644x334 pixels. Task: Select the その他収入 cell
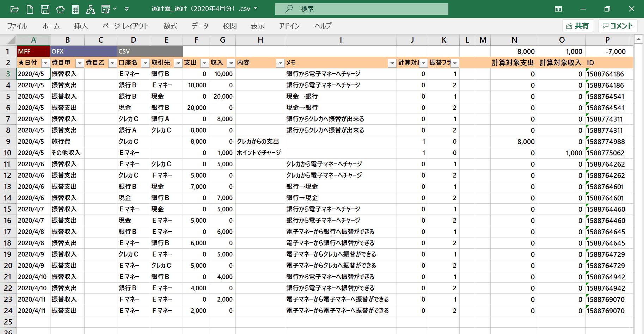(67, 153)
